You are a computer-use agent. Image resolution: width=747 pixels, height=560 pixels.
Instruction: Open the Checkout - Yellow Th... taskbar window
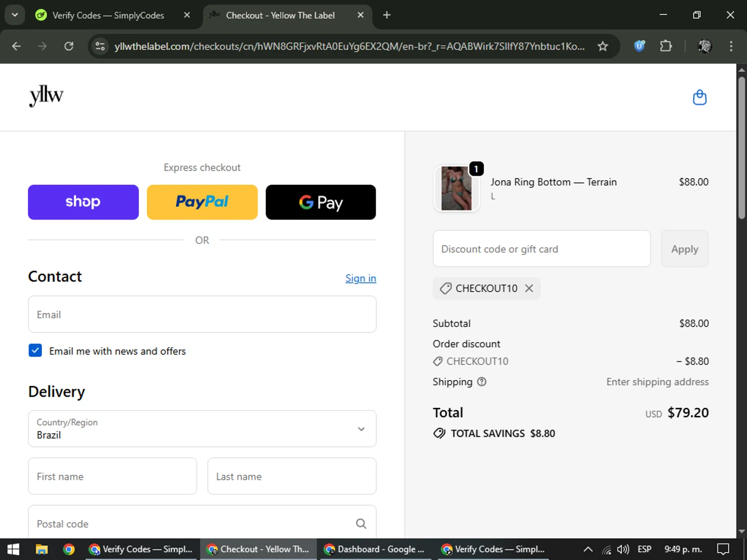pos(258,549)
